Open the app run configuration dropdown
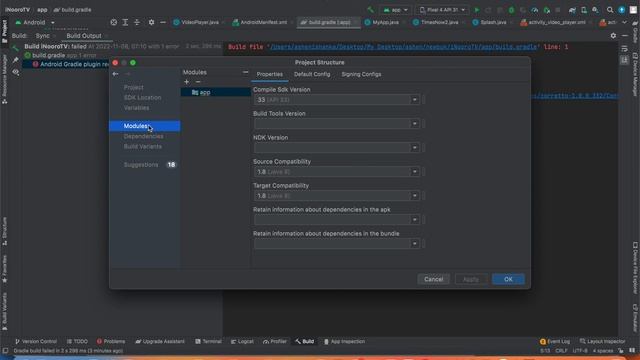This screenshot has height=360, width=640. 395,10
